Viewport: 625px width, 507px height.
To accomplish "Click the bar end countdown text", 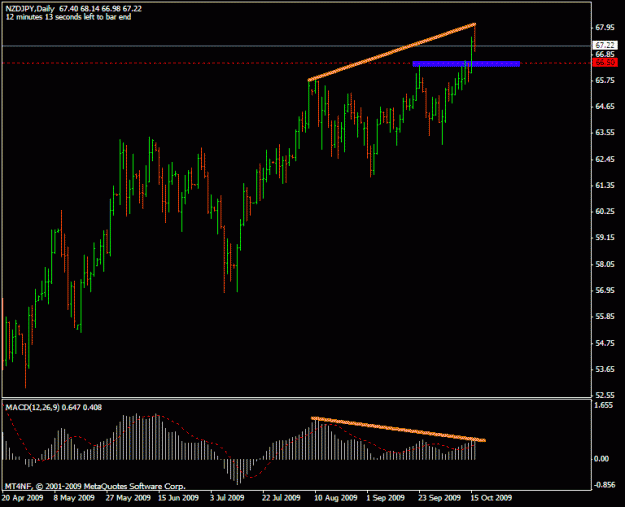I will (68, 17).
